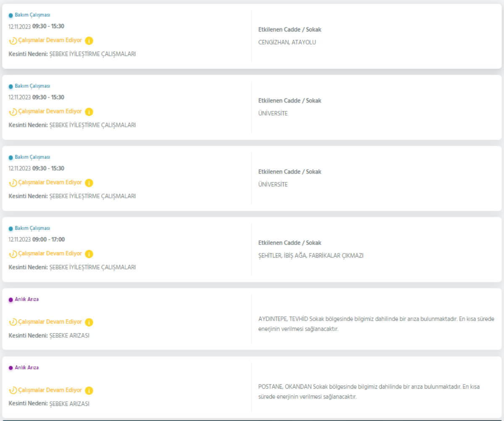
Task: Click the clock icon in CENGİZHAN, ATAYOLU card
Action: click(13, 41)
